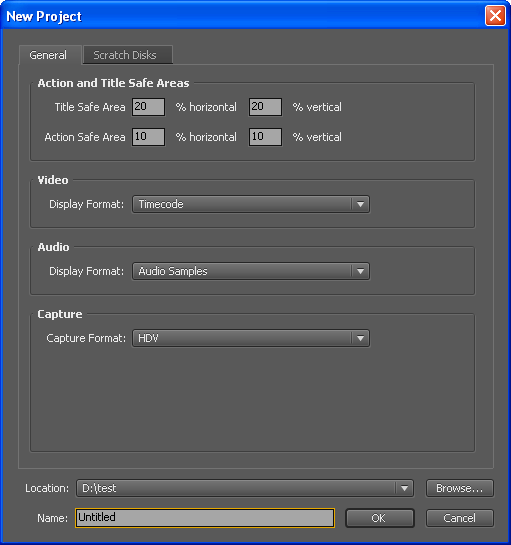Open the Video Display Format Timecode dropdown
The width and height of the screenshot is (511, 545).
pyautogui.click(x=251, y=204)
